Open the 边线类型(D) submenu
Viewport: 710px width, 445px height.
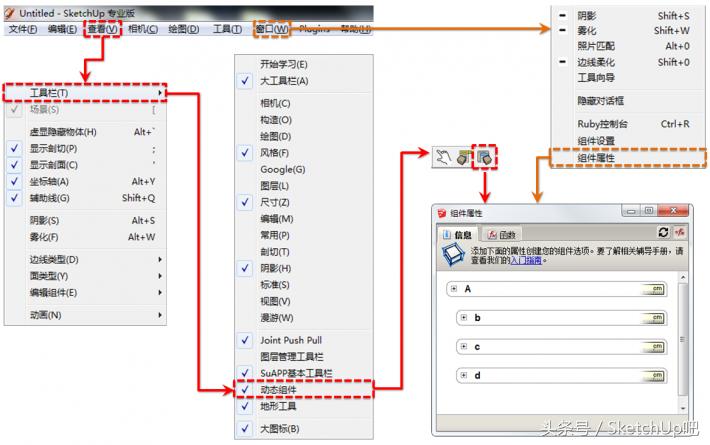click(x=85, y=259)
